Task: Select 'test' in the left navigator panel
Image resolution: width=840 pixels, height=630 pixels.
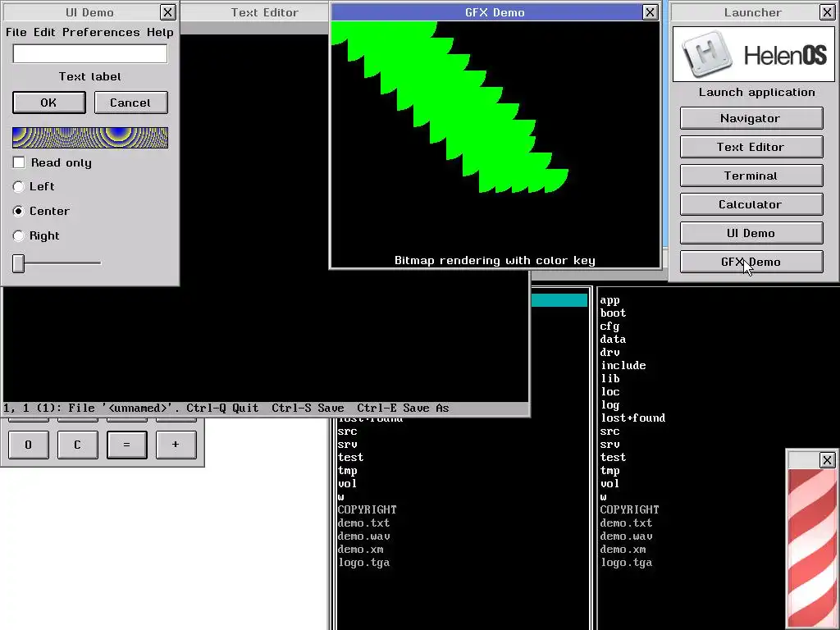Action: tap(351, 458)
